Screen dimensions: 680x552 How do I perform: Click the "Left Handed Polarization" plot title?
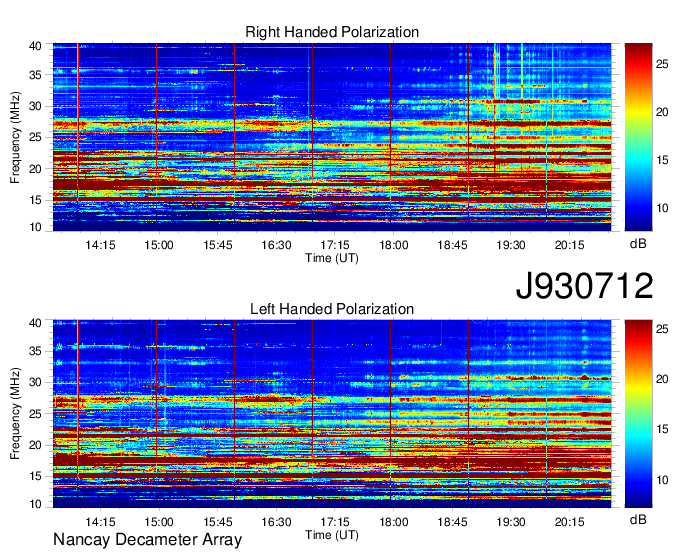coord(332,309)
